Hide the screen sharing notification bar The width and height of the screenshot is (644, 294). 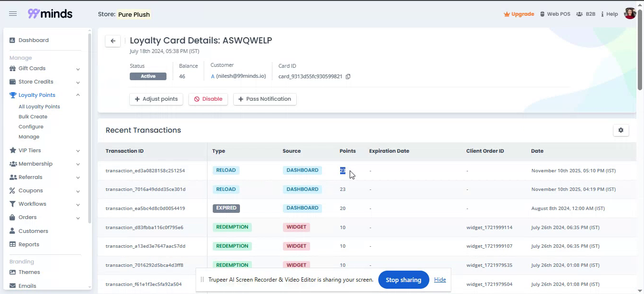(440, 280)
